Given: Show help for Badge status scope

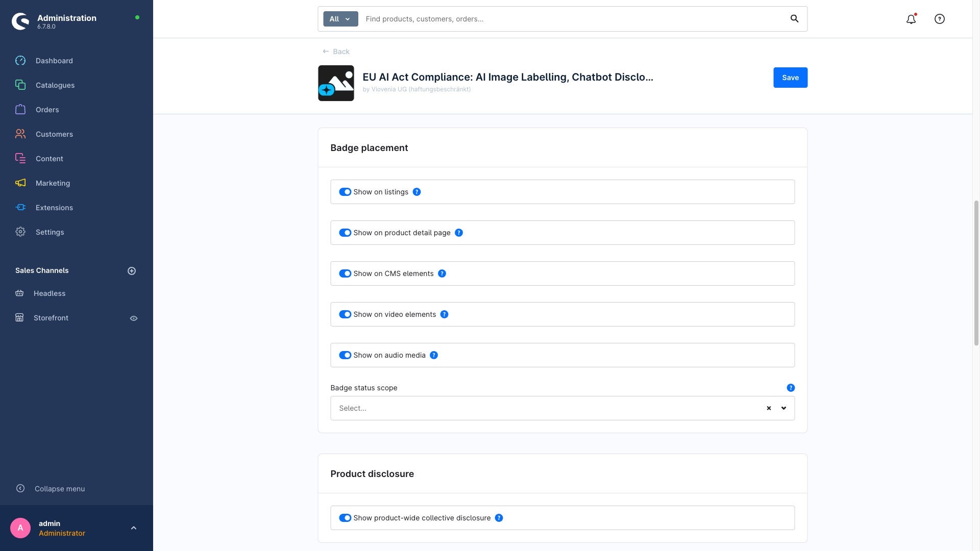Looking at the screenshot, I should coord(791,388).
